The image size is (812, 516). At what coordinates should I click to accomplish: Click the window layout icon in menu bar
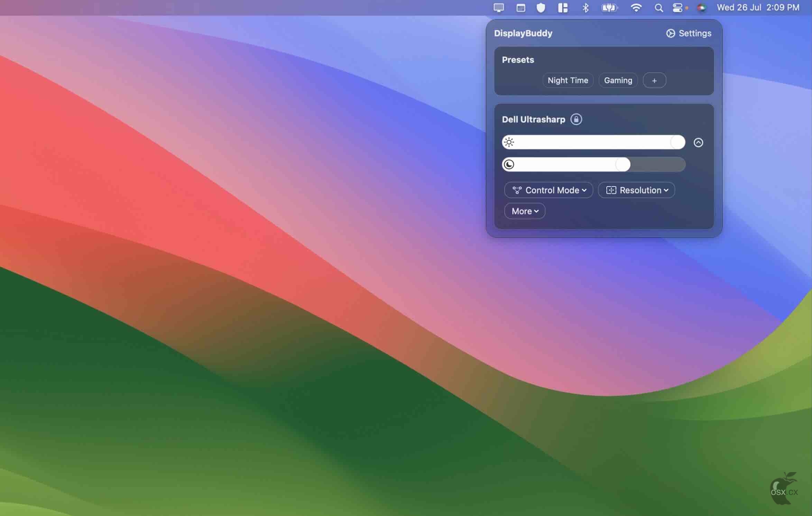563,8
